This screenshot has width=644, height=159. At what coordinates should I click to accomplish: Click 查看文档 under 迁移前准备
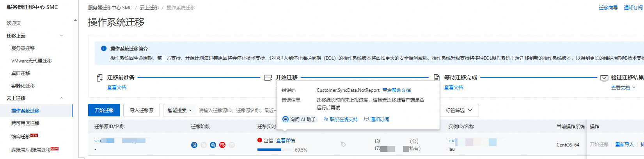[117, 88]
